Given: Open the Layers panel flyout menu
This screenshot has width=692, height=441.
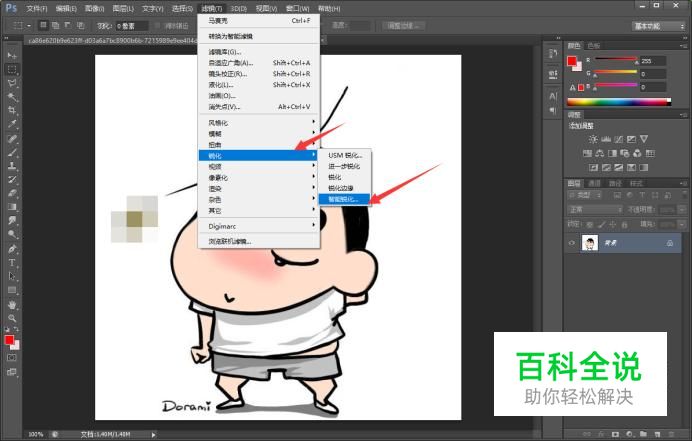Looking at the screenshot, I should (684, 183).
